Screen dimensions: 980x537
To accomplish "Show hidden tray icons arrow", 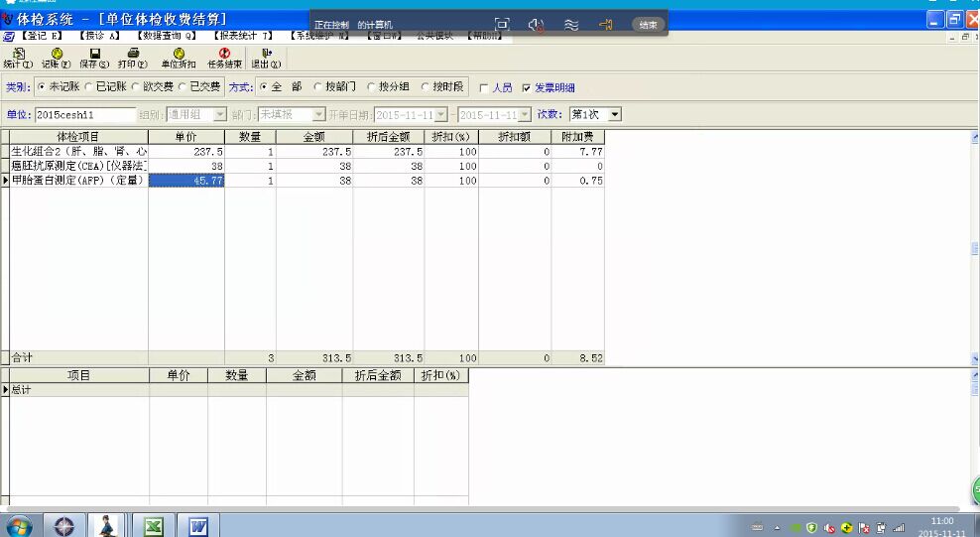I will [x=777, y=528].
